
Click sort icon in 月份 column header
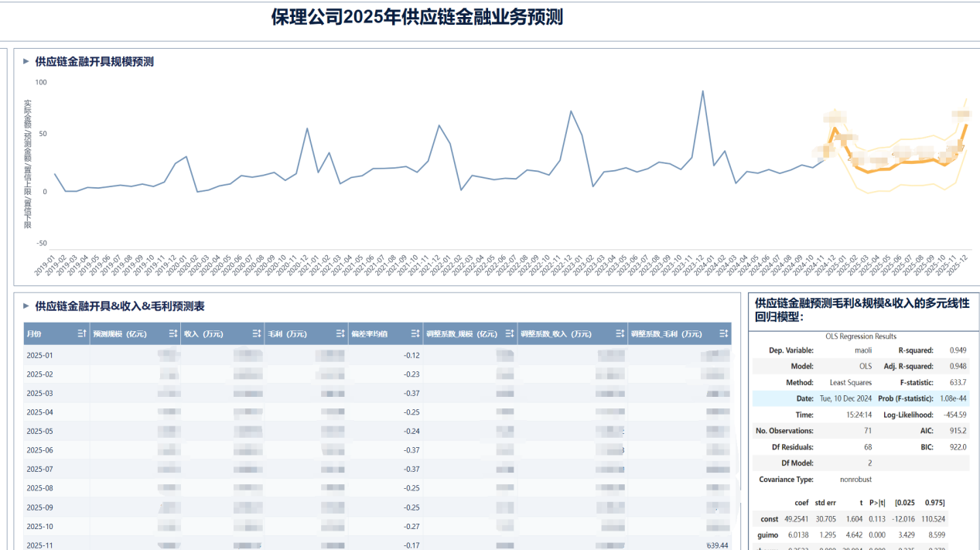[x=81, y=333]
